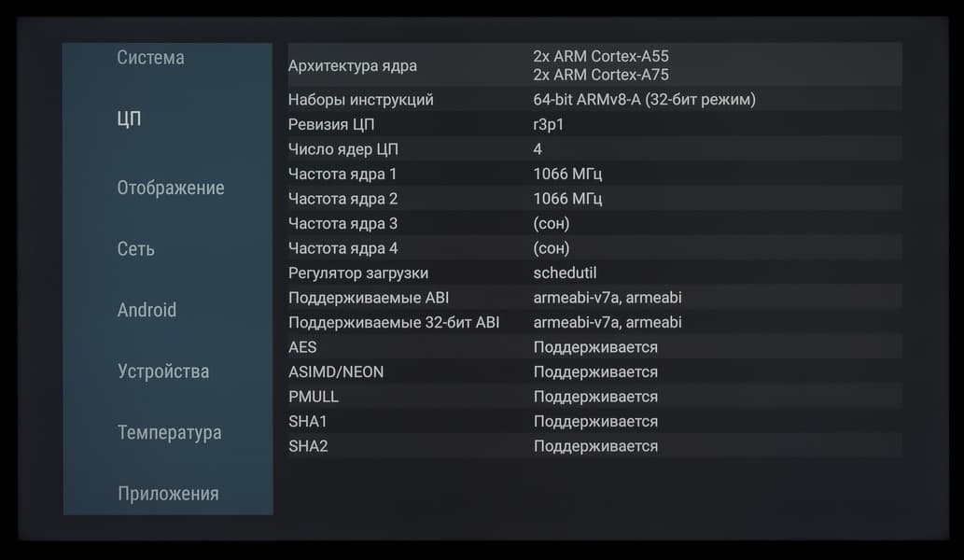The image size is (964, 560).
Task: Open the Устройства section
Action: (163, 371)
